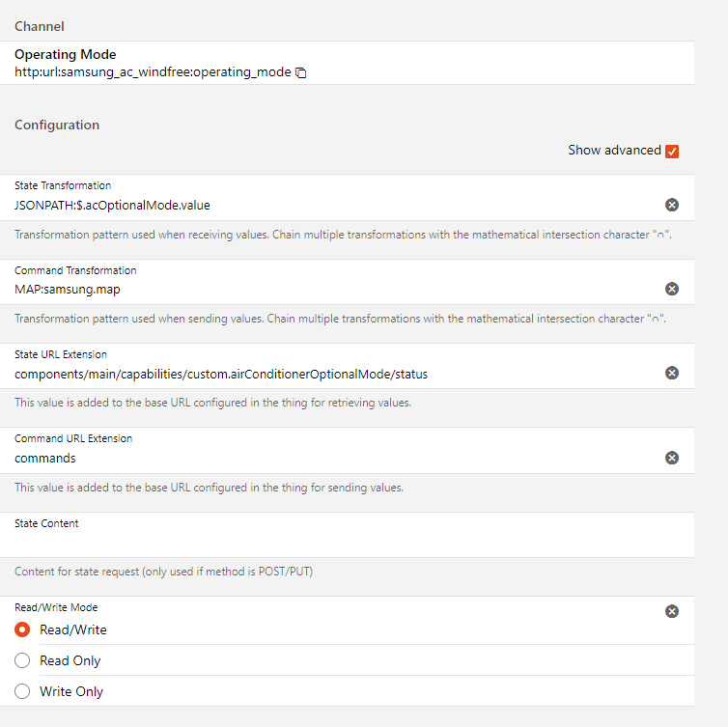
Task: Pick the Write Only radio button
Action: [23, 691]
